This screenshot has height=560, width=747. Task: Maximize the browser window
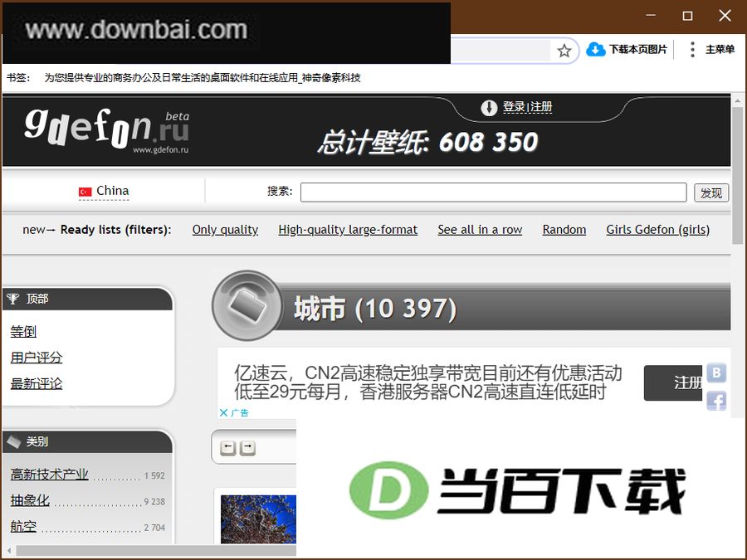tap(687, 16)
